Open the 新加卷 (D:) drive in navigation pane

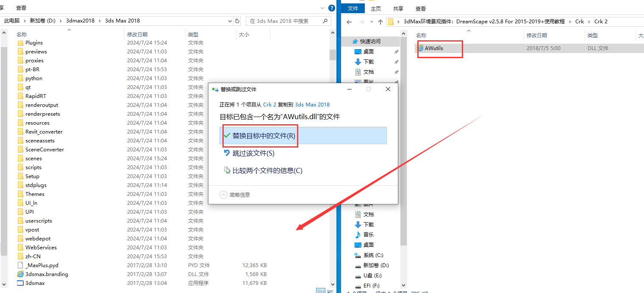(376, 265)
